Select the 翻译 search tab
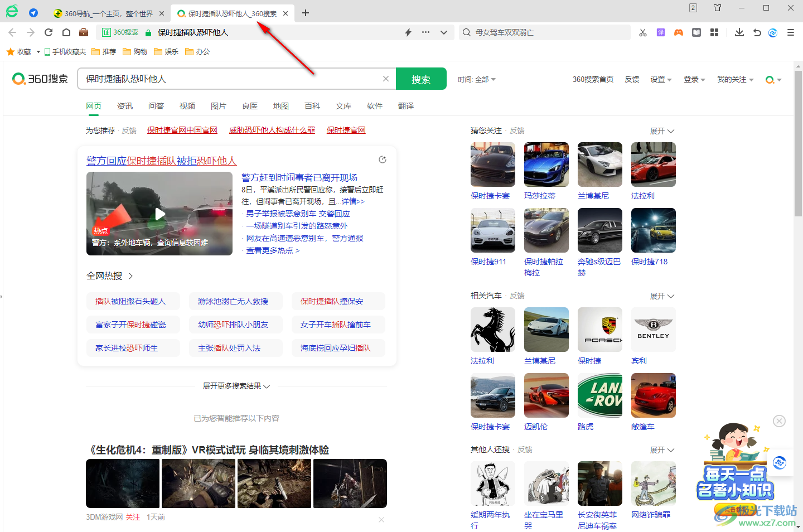This screenshot has height=532, width=803. [x=406, y=106]
